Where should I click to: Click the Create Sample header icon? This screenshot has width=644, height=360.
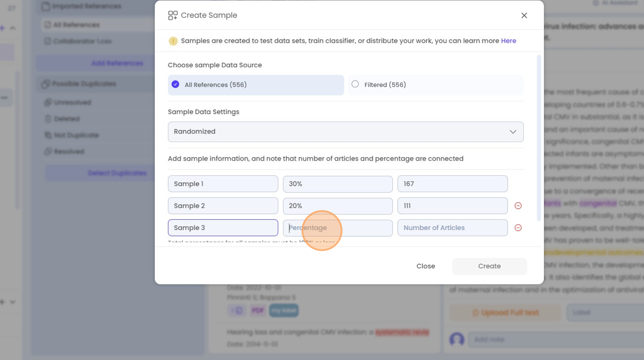172,16
